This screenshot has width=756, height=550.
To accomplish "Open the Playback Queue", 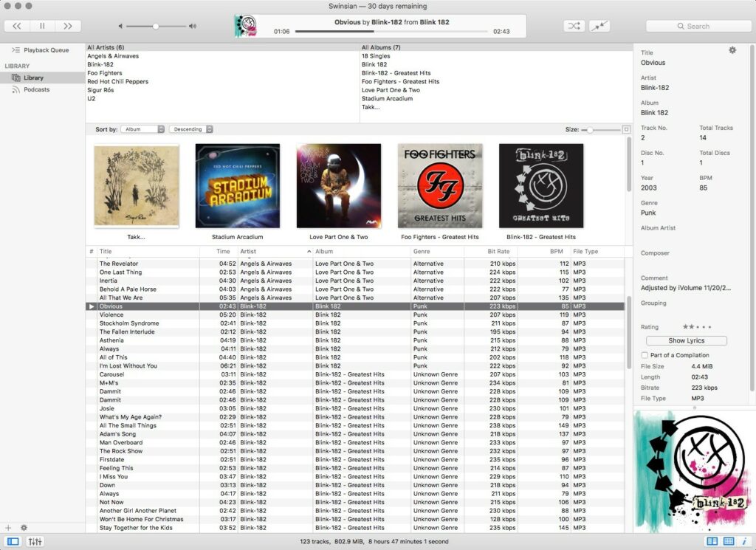I will (x=42, y=50).
